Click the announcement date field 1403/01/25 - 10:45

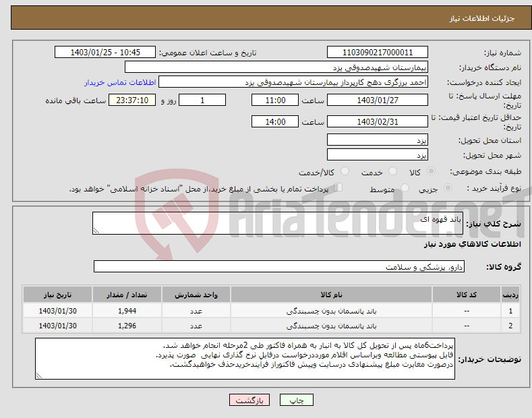(105, 53)
